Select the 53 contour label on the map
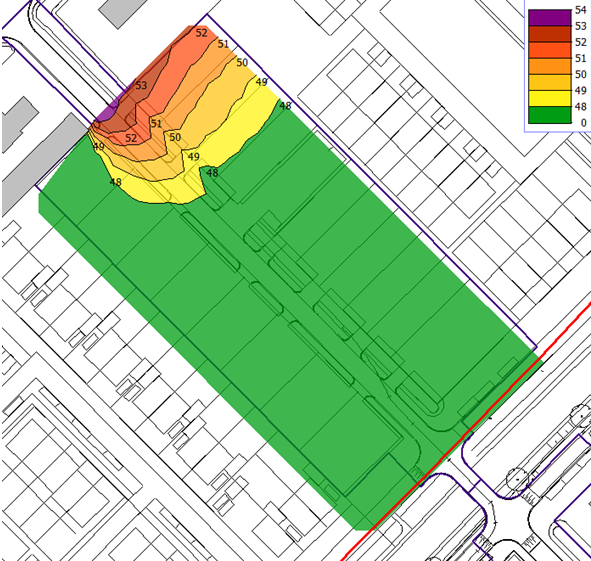 coord(141,85)
